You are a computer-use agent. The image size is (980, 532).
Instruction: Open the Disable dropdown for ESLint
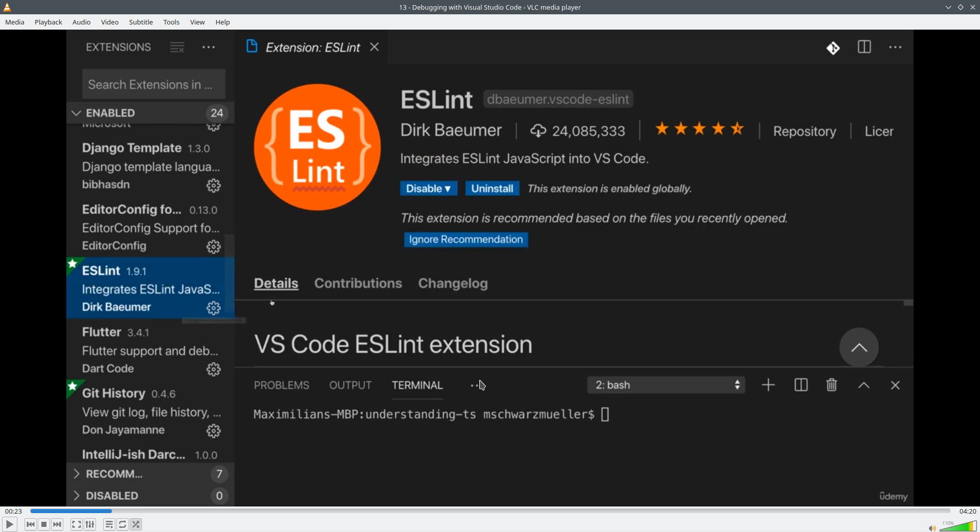(428, 188)
